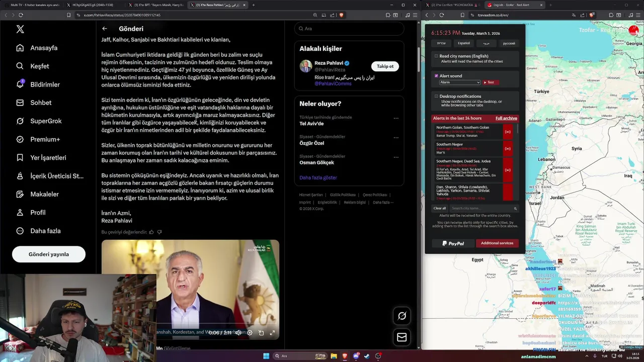Expand Daha fazla footer link
The width and height of the screenshot is (644, 362).
point(383,202)
